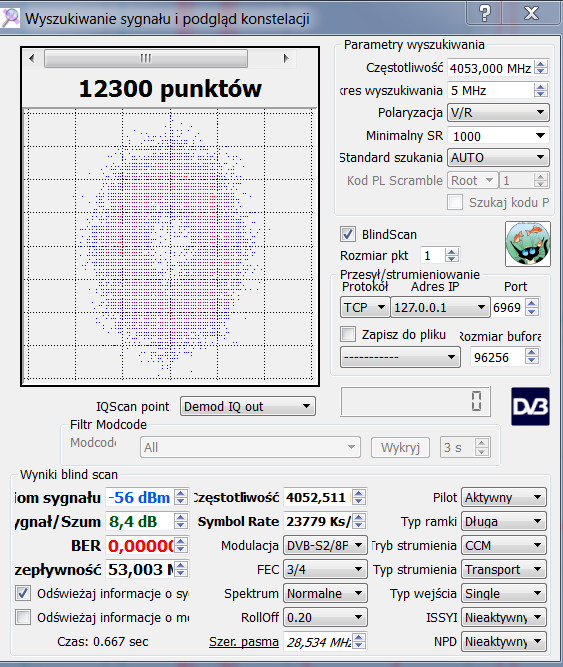The image size is (563, 667).
Task: Close the signal search window
Action: 532,13
